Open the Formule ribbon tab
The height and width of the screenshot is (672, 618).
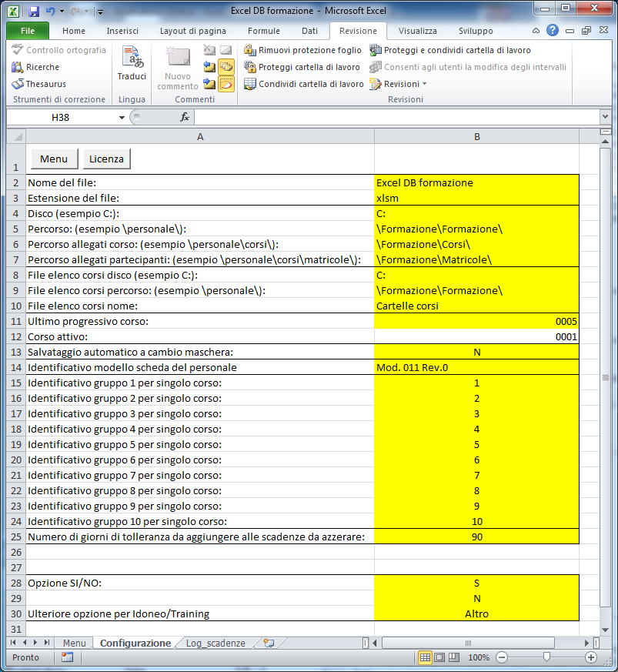coord(264,31)
